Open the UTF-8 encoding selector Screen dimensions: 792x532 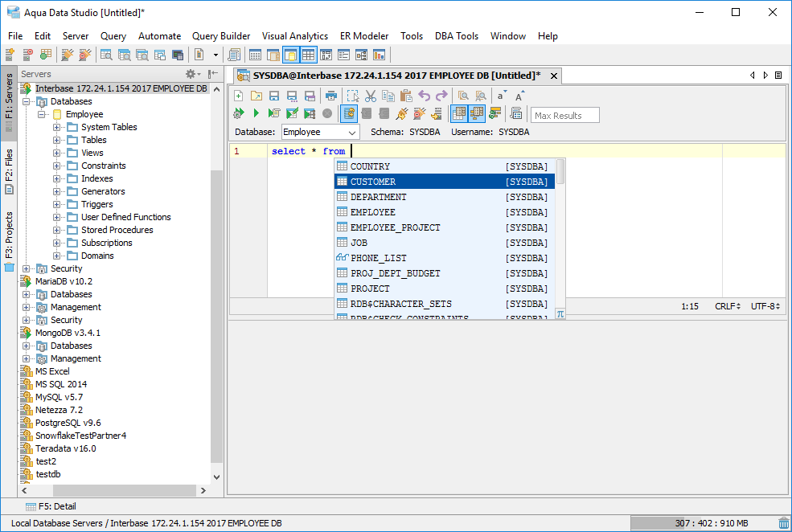[x=765, y=306]
